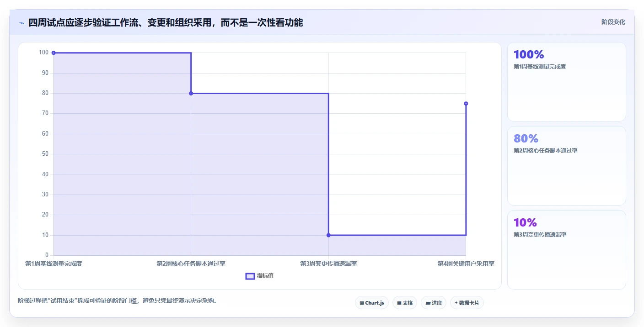The image size is (644, 327).
Task: Select the 进度 tag chip
Action: coord(434,303)
